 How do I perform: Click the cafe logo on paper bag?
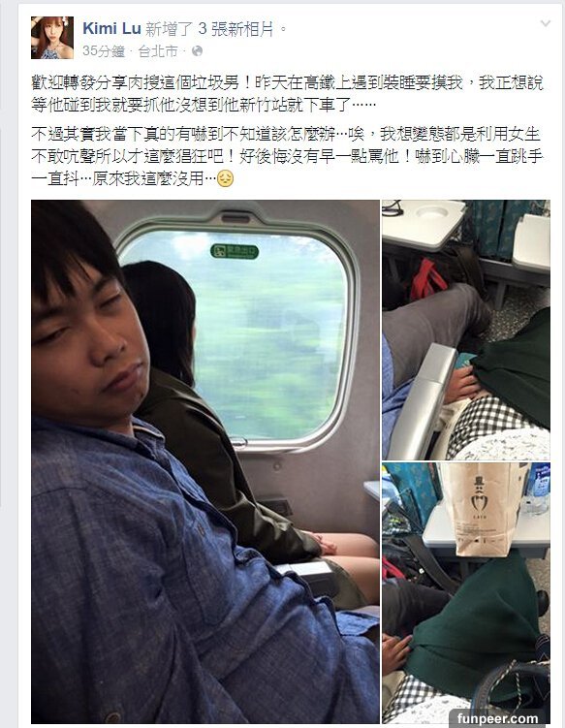click(x=478, y=496)
